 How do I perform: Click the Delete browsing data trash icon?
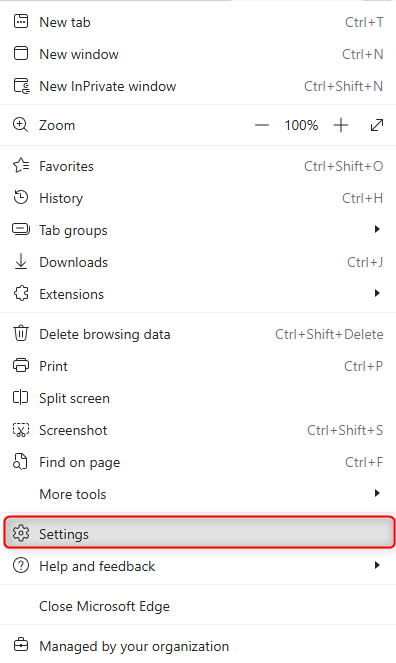[21, 334]
